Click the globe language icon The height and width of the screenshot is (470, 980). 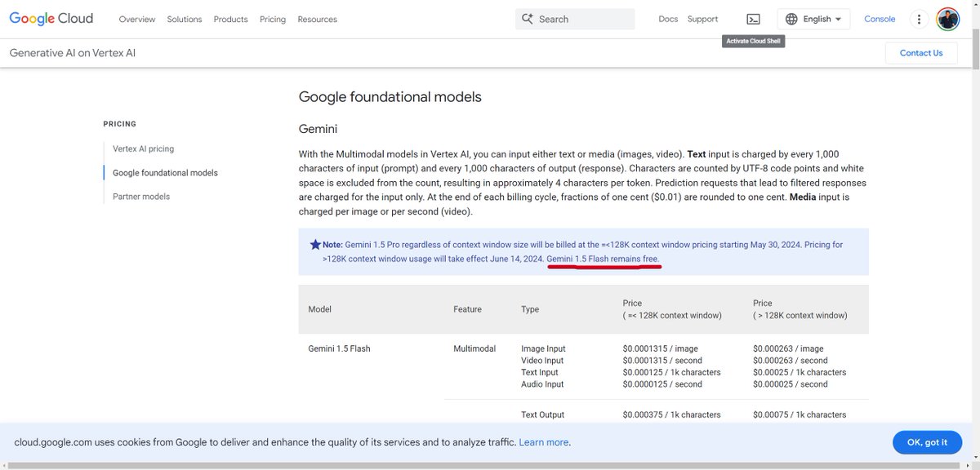click(791, 19)
